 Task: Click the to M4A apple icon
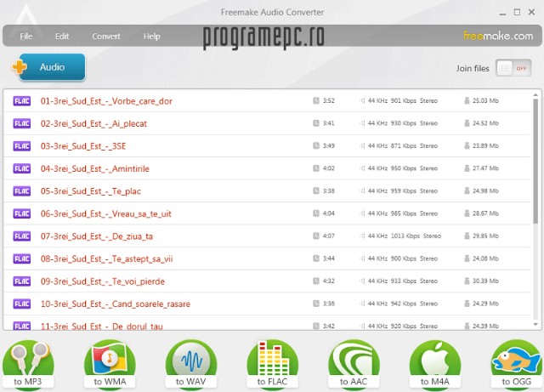tap(435, 365)
